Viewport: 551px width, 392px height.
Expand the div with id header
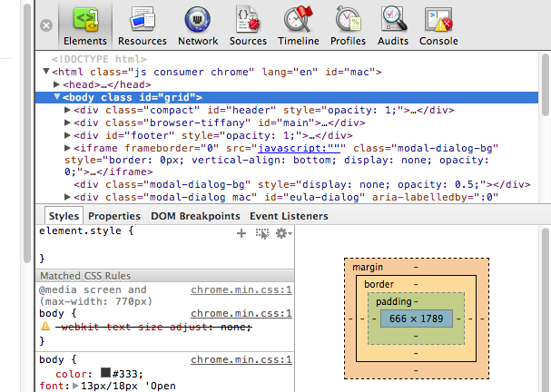pyautogui.click(x=68, y=110)
